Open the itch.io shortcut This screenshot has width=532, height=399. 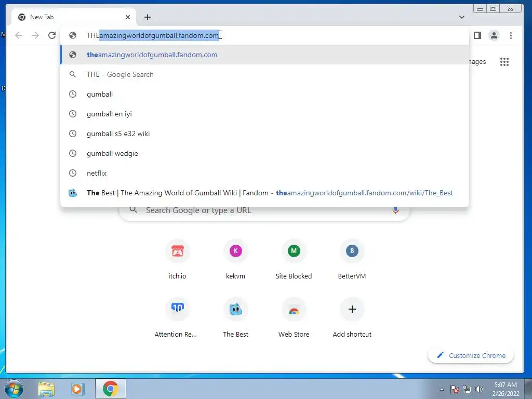pyautogui.click(x=178, y=261)
